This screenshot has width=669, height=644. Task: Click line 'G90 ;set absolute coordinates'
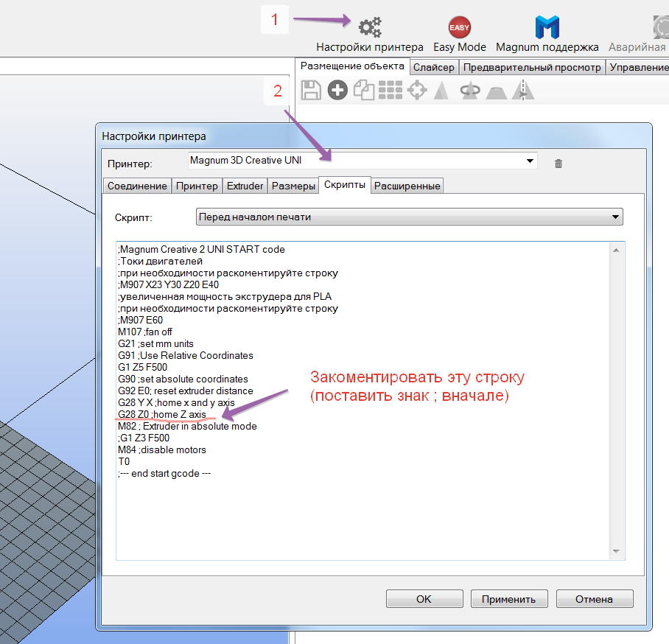pyautogui.click(x=183, y=379)
